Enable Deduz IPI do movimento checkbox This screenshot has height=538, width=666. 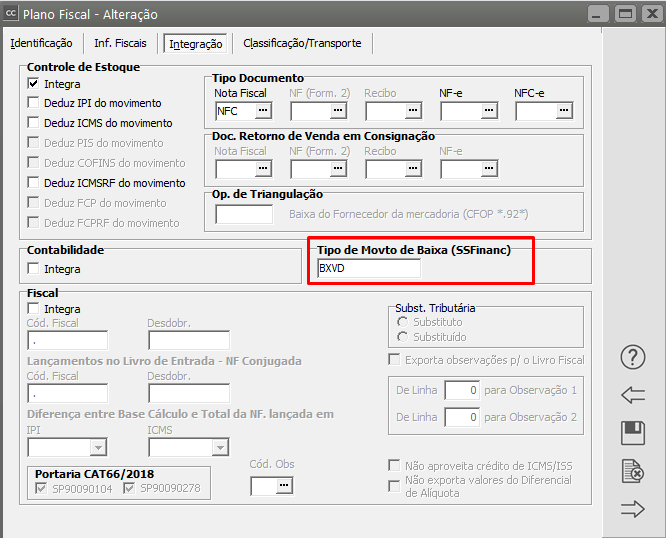click(x=34, y=103)
